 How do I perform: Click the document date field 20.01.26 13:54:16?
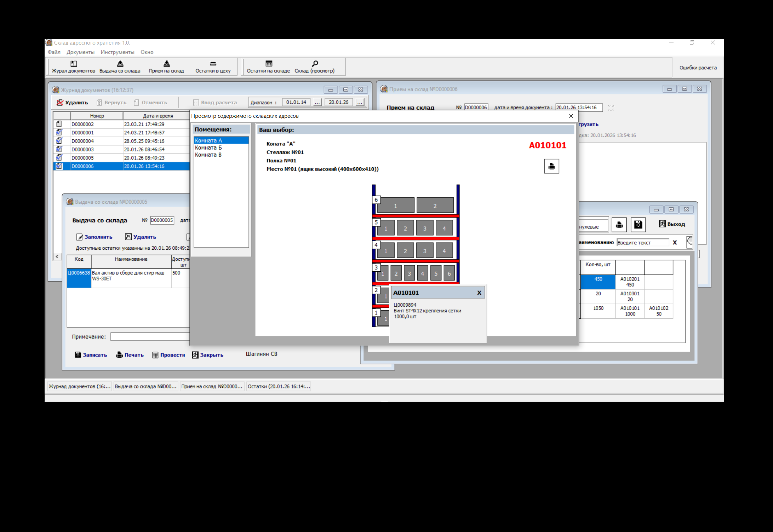tap(579, 107)
